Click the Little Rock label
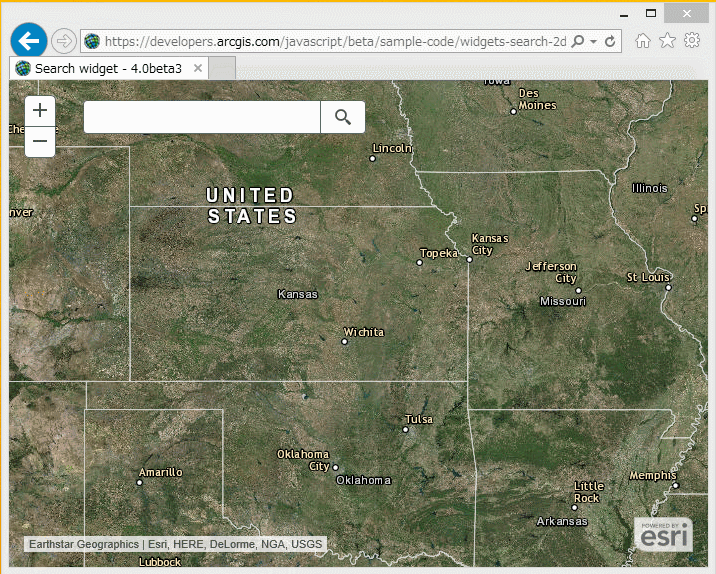Image resolution: width=716 pixels, height=574 pixels. [x=589, y=492]
